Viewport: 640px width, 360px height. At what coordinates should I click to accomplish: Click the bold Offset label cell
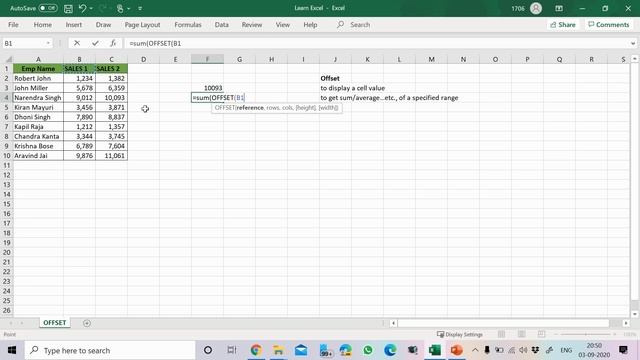(x=330, y=78)
